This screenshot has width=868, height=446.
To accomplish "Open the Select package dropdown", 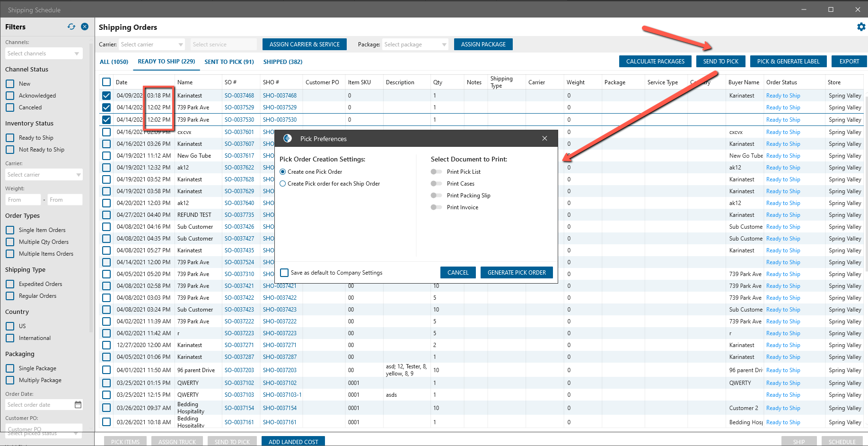I will click(x=415, y=45).
